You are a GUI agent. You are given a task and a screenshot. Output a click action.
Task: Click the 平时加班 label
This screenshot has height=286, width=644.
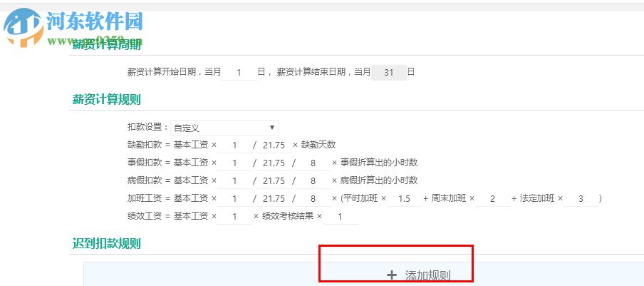click(360, 198)
